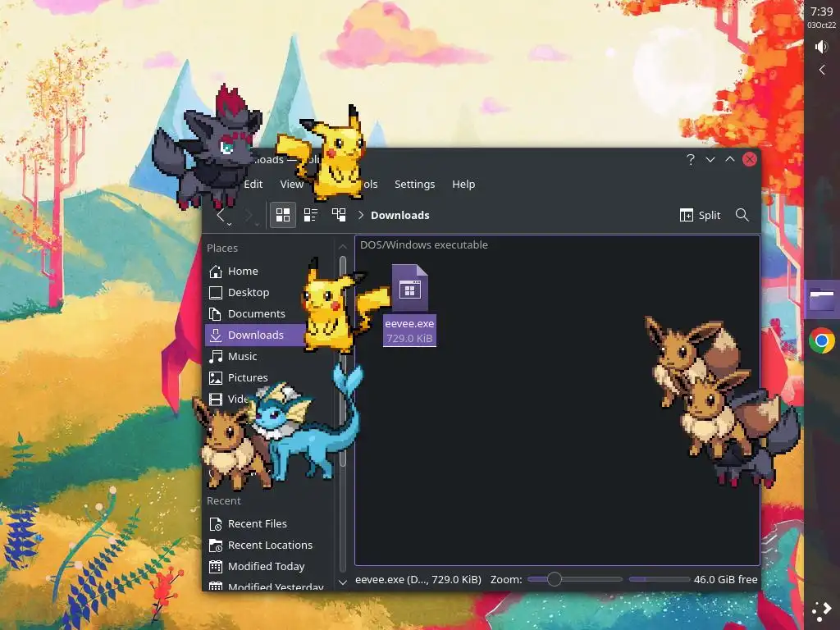
Task: Click the Split view button
Action: [x=701, y=216]
